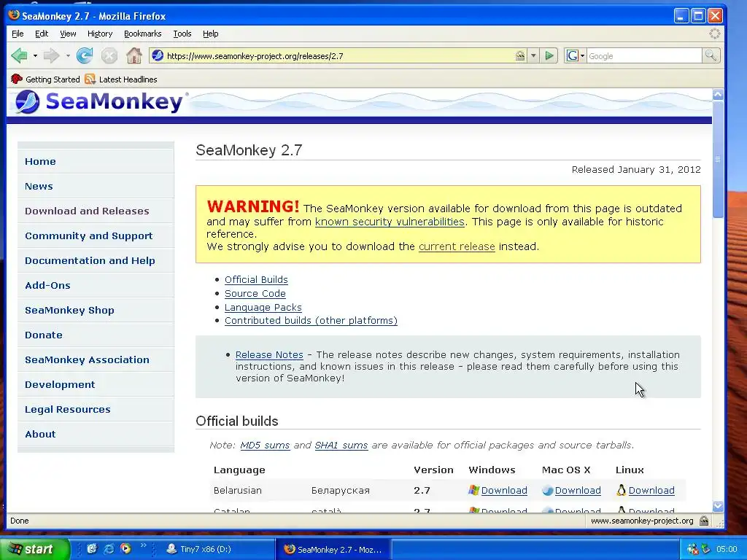Open Donate sidebar item

point(96,335)
